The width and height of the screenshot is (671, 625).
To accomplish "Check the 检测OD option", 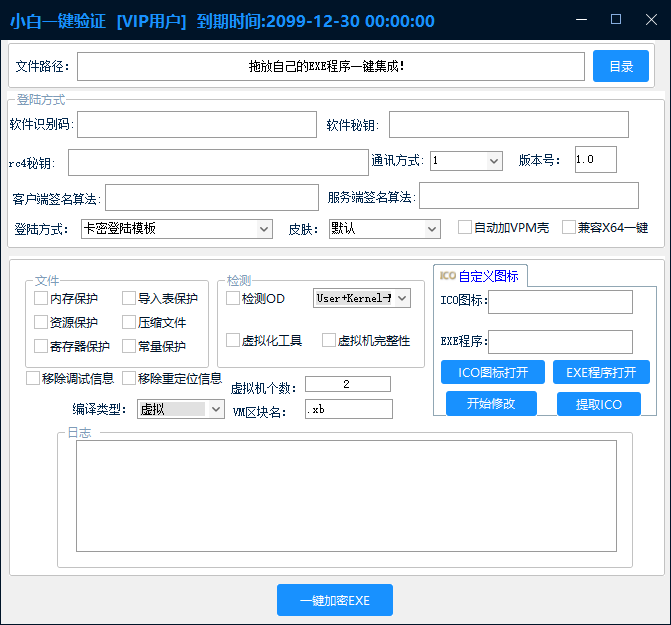I will 233,298.
